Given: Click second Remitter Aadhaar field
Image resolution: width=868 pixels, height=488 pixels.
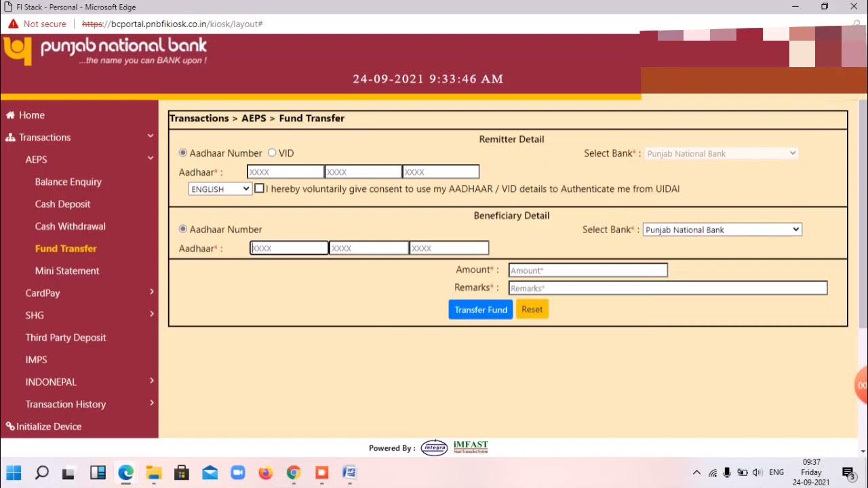Looking at the screenshot, I should 363,172.
